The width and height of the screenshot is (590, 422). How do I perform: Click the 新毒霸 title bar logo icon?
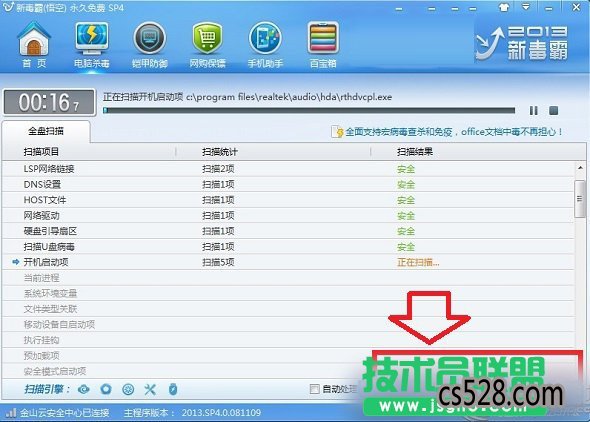point(8,7)
